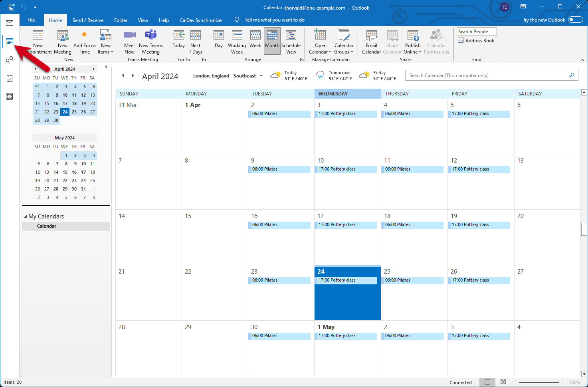Screen dimensions: 588x387
Task: Switch to the People view icon
Action: (x=10, y=60)
